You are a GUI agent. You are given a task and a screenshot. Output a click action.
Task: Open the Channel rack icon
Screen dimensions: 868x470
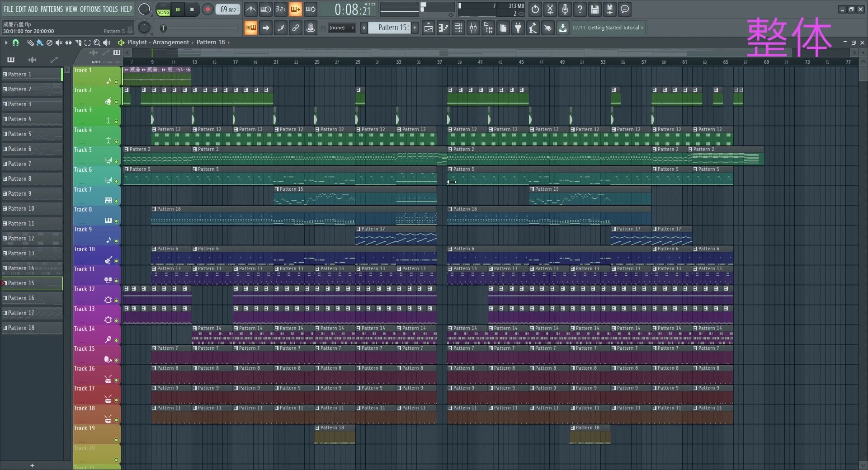click(458, 28)
